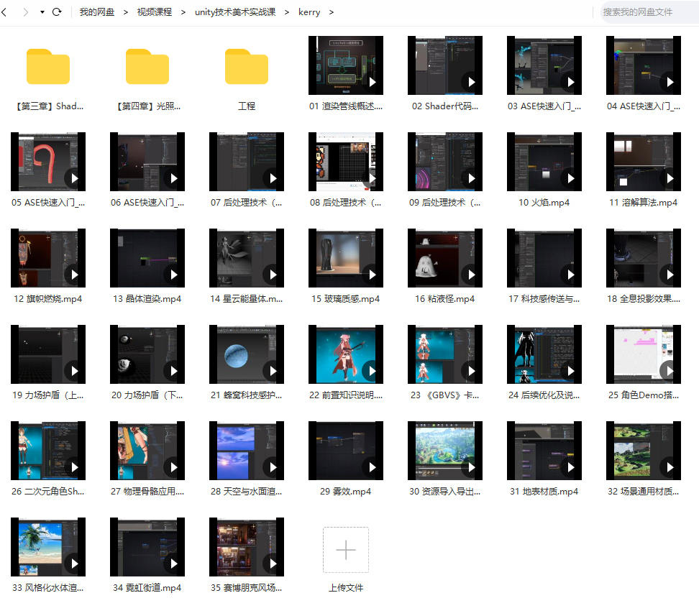Image resolution: width=699 pixels, height=616 pixels.
Task: Open 29 雾效.mp4 video thumbnail
Action: pyautogui.click(x=346, y=451)
